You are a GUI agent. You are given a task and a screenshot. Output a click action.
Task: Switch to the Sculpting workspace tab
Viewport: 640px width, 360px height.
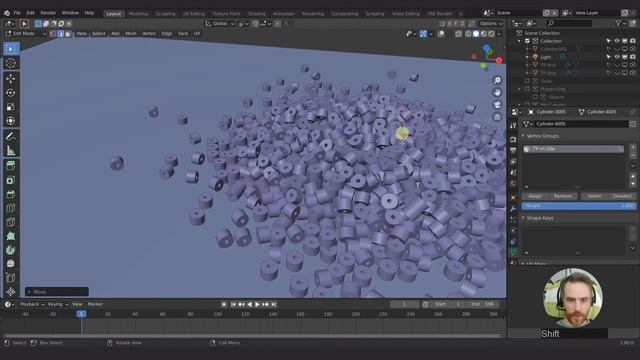pos(165,13)
